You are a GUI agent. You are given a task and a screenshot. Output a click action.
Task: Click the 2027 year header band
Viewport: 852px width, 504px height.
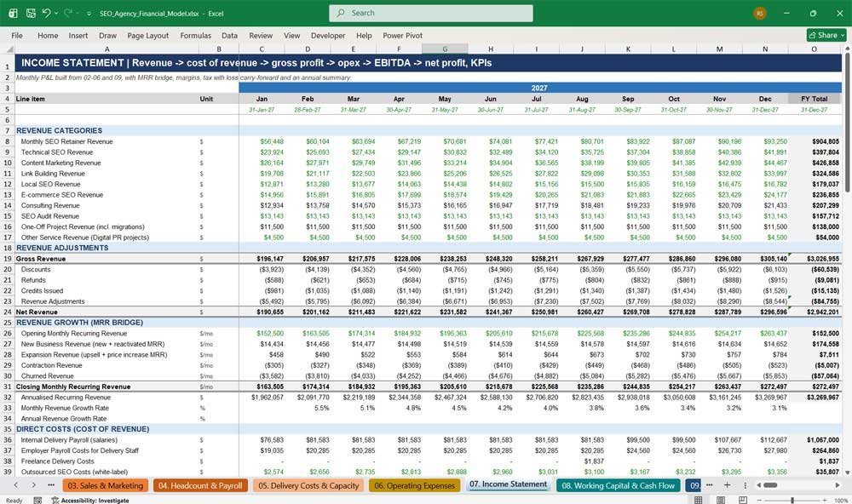539,88
